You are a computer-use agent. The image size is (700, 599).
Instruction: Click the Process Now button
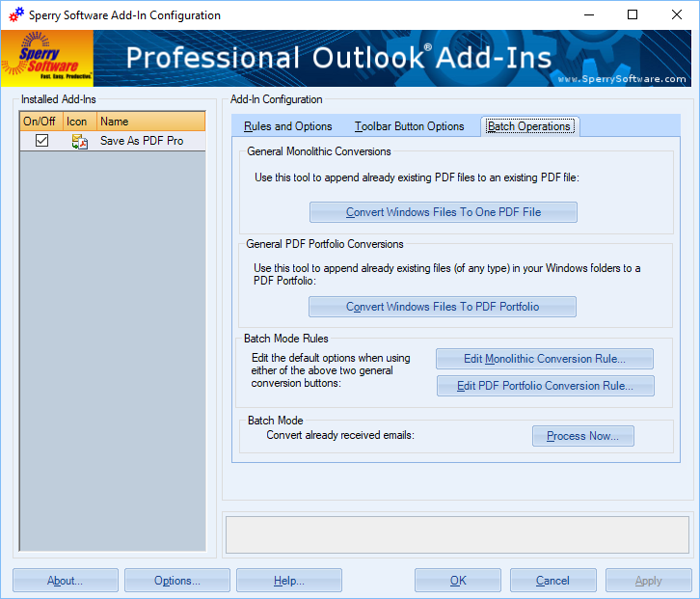[583, 436]
